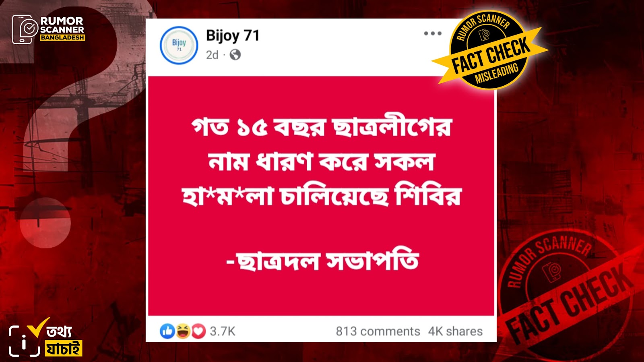This screenshot has width=644, height=362.
Task: Click the globe public visibility icon
Action: [x=235, y=55]
